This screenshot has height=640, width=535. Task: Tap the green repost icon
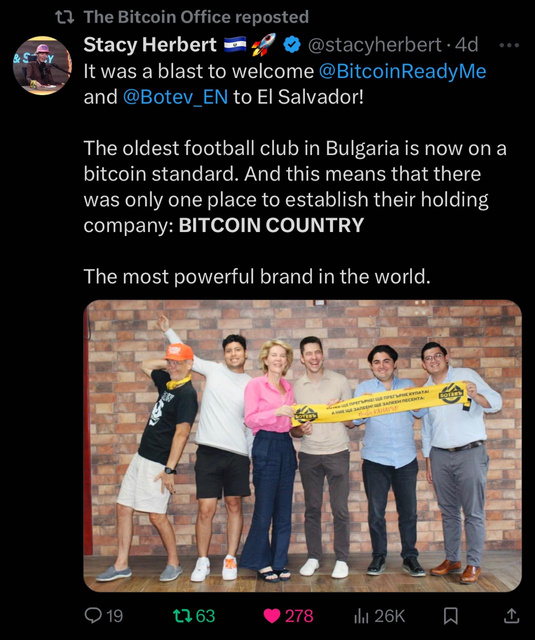(x=181, y=616)
